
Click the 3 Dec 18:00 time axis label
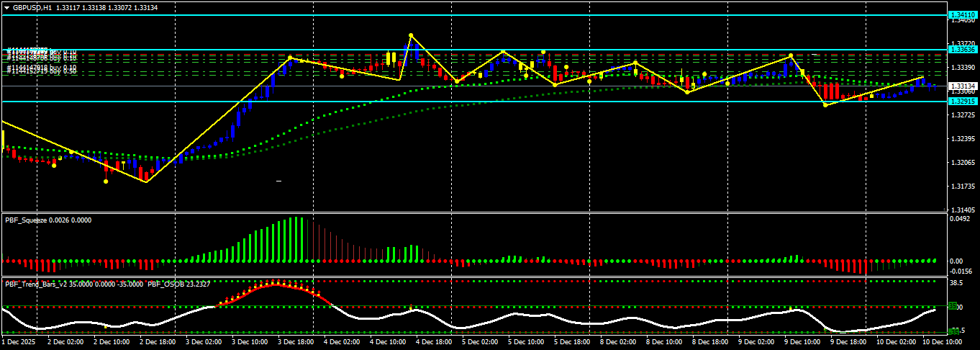click(x=295, y=341)
